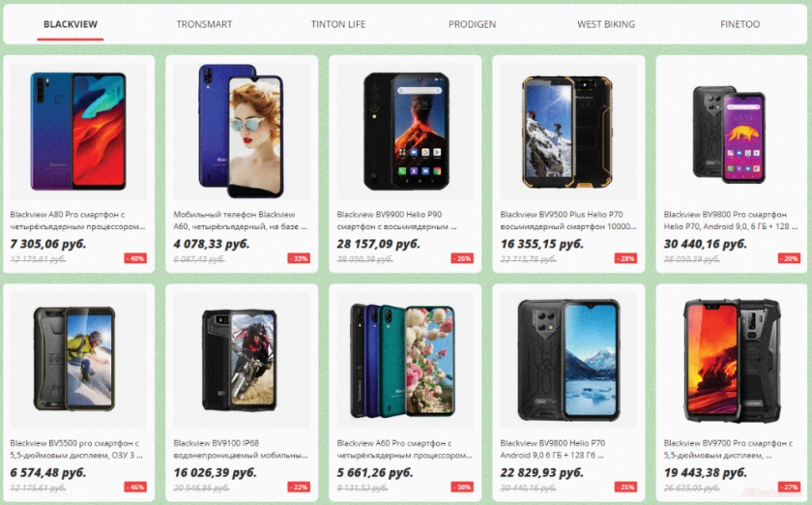Image resolution: width=812 pixels, height=505 pixels.
Task: Open the Blackview A80 Pro phone image
Action: [x=78, y=132]
